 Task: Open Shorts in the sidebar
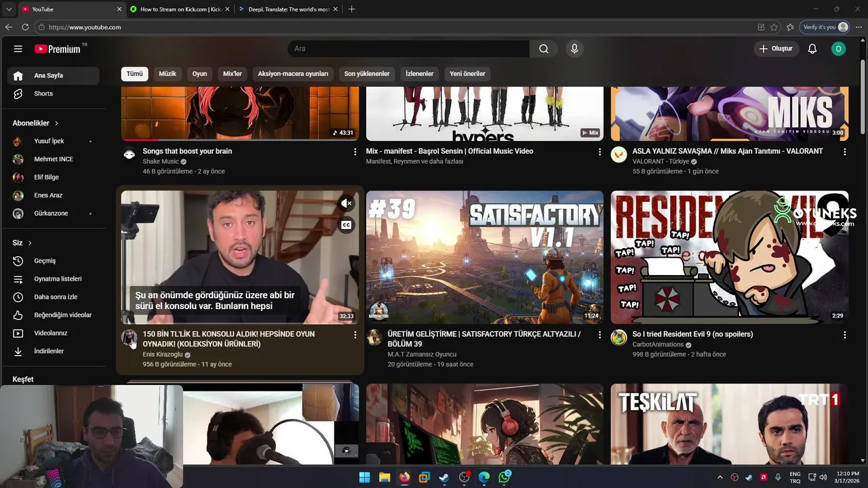(x=54, y=94)
